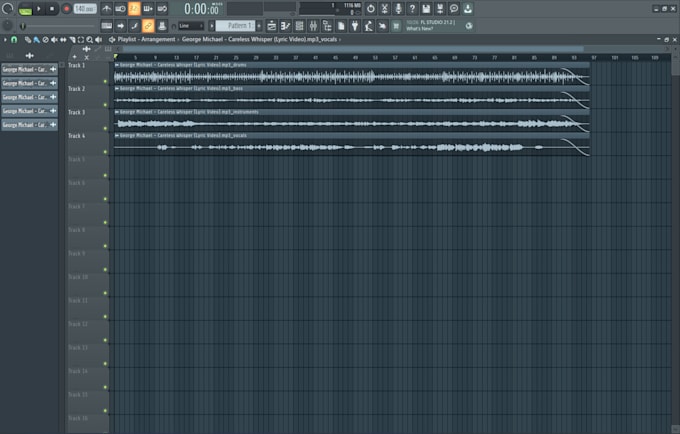Click the question mark help icon

tap(412, 9)
